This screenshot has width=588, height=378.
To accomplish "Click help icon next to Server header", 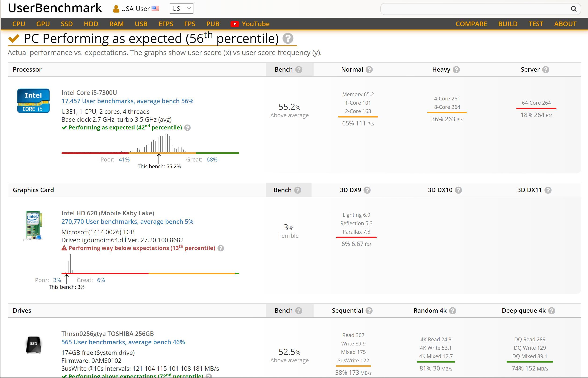I will click(x=546, y=70).
